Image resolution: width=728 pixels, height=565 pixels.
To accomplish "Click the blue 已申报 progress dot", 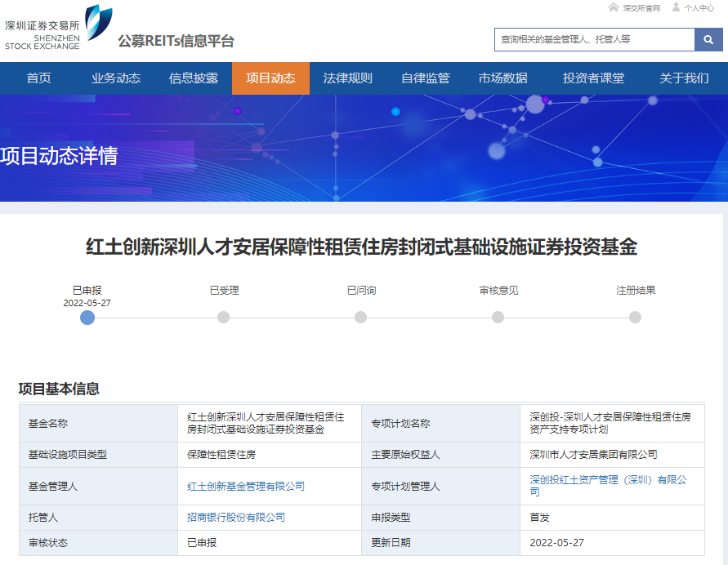I will [87, 318].
